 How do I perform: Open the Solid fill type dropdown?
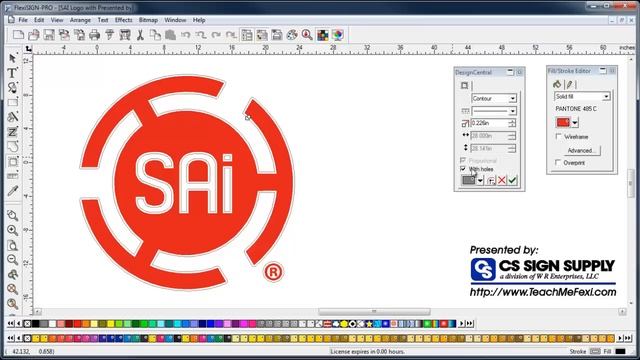[x=606, y=96]
